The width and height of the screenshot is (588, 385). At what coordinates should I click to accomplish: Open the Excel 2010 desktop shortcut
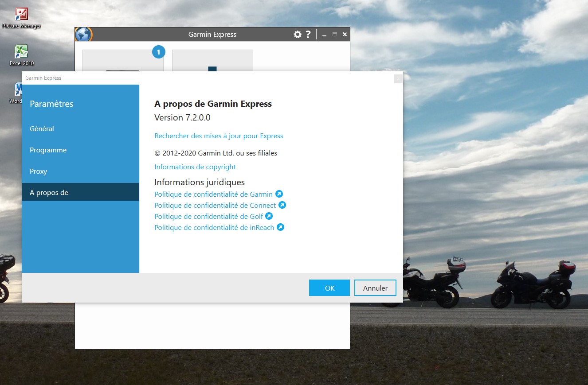pos(21,55)
